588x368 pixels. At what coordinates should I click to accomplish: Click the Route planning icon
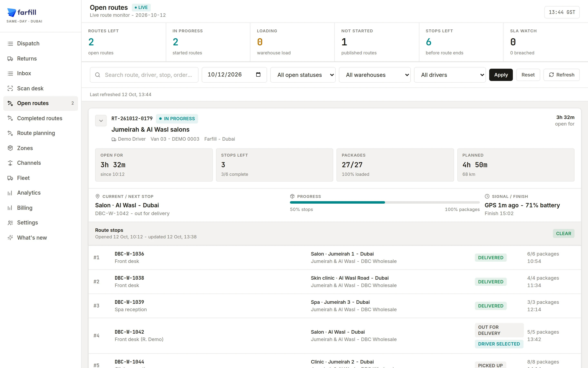click(10, 133)
